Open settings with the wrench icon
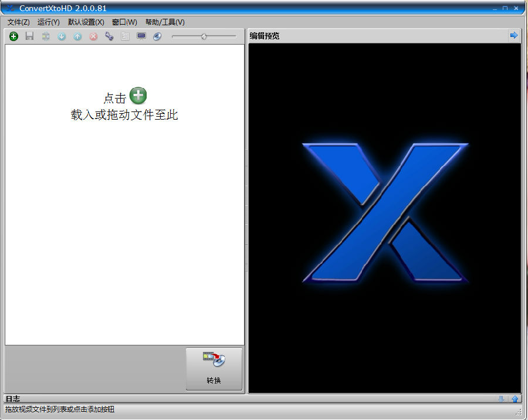528x420 pixels. [x=109, y=36]
